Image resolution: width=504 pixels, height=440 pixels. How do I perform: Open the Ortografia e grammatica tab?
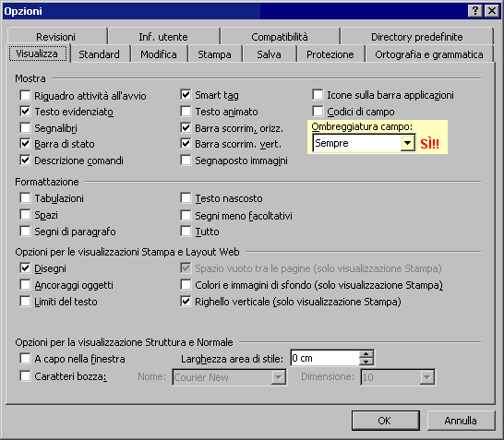point(429,54)
